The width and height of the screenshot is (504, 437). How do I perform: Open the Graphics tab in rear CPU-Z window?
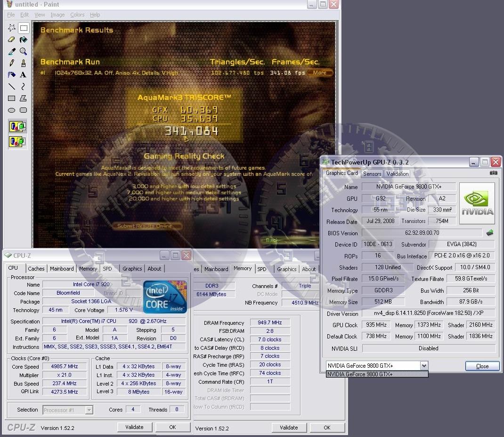287,269
